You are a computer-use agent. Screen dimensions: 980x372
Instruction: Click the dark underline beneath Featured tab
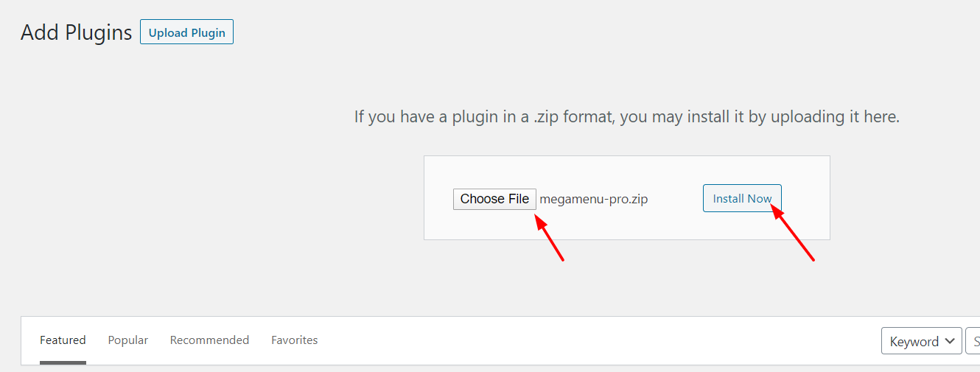tap(63, 362)
